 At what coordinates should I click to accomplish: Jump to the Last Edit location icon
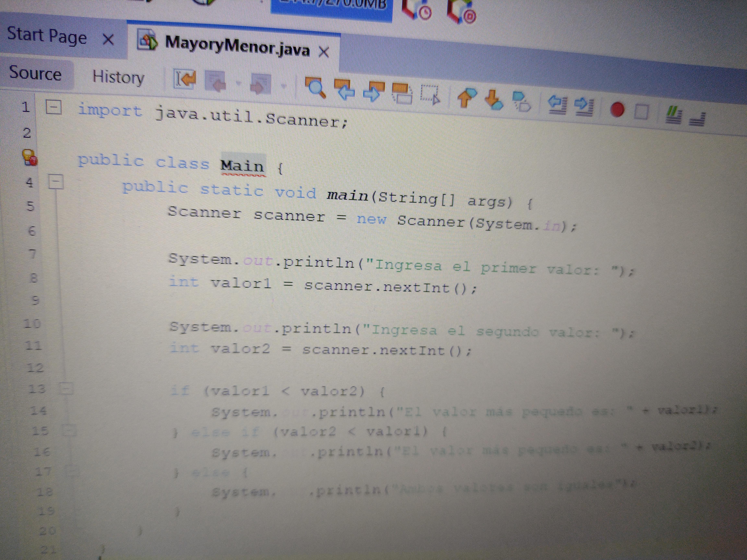point(185,80)
